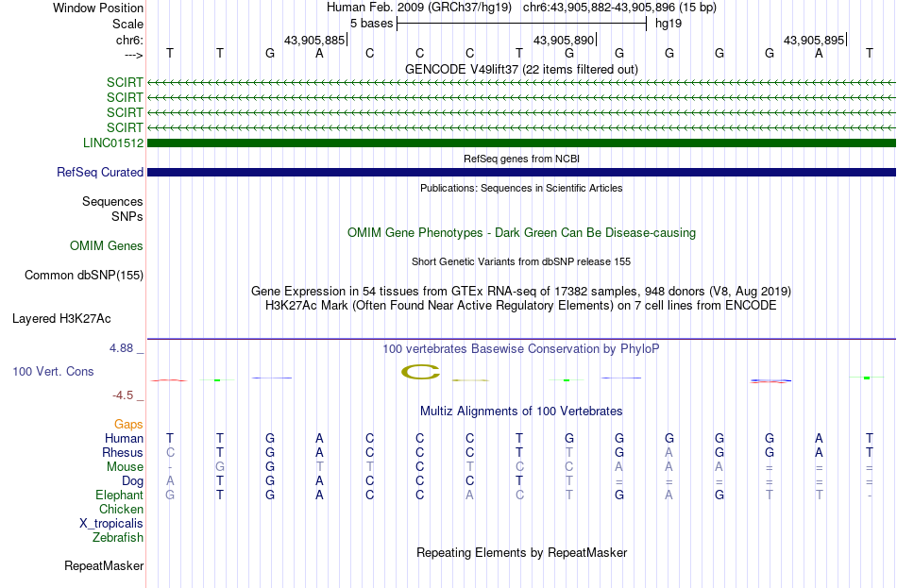Screen dimensions: 897x588
Task: Click the LINC01512 gene label
Action: (113, 143)
